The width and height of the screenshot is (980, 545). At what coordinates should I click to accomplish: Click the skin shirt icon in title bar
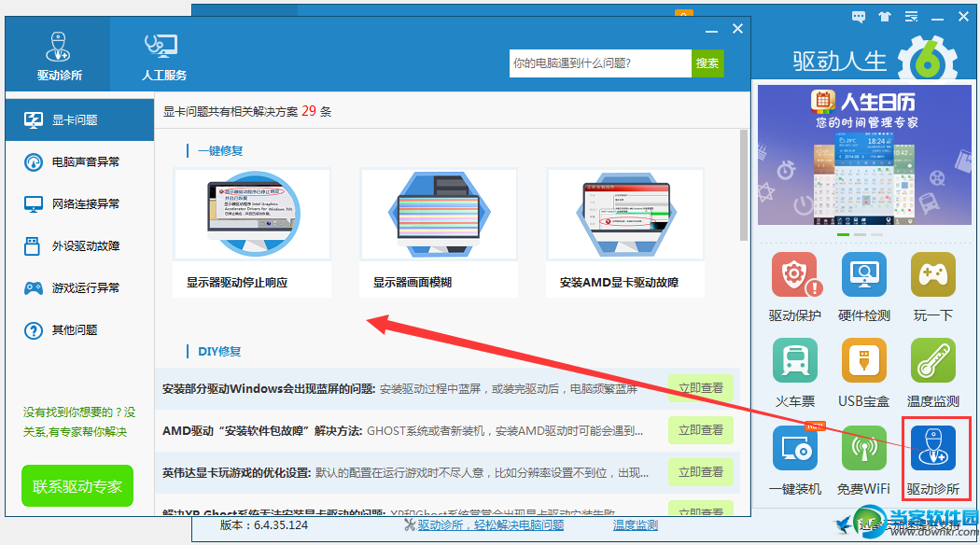pos(885,17)
